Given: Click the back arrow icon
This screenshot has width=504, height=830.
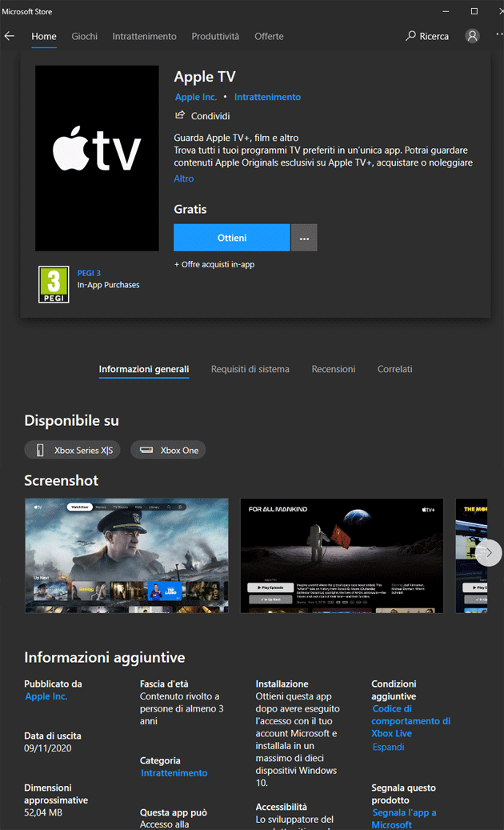Looking at the screenshot, I should (x=10, y=36).
